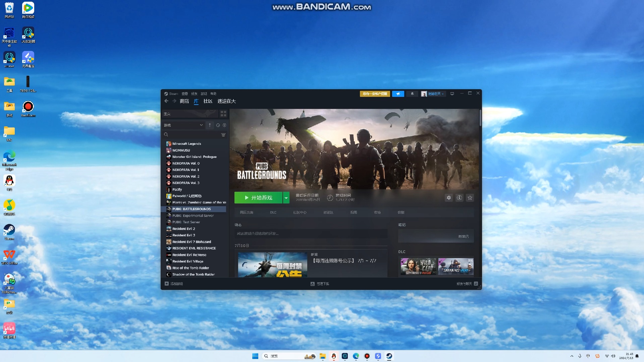Open the weekly ban news thumbnail
The height and width of the screenshot is (362, 644).
pyautogui.click(x=272, y=265)
